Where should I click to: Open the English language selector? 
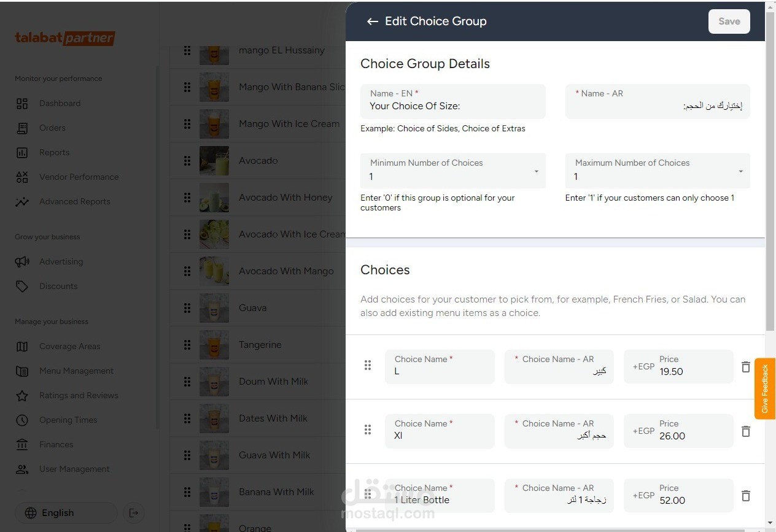(66, 513)
